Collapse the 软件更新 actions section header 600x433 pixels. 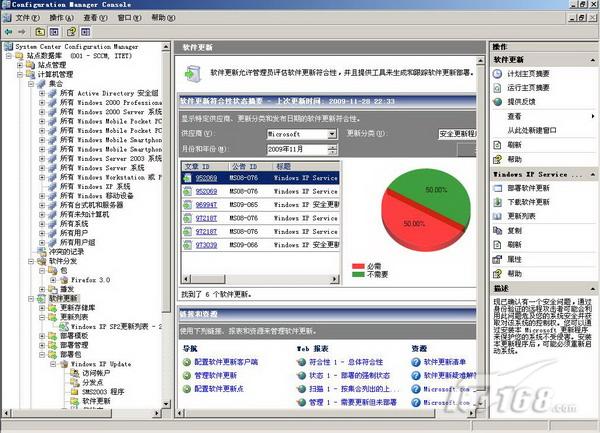pos(592,60)
